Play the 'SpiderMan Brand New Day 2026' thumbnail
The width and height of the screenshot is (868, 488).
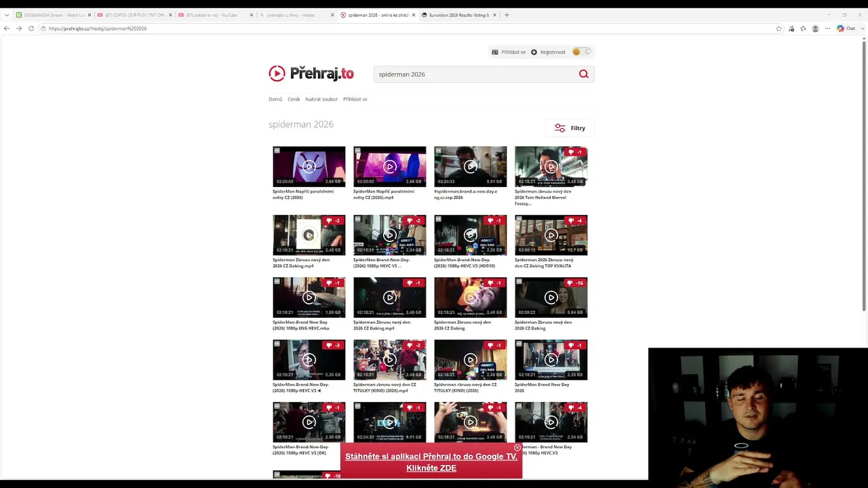[551, 360]
